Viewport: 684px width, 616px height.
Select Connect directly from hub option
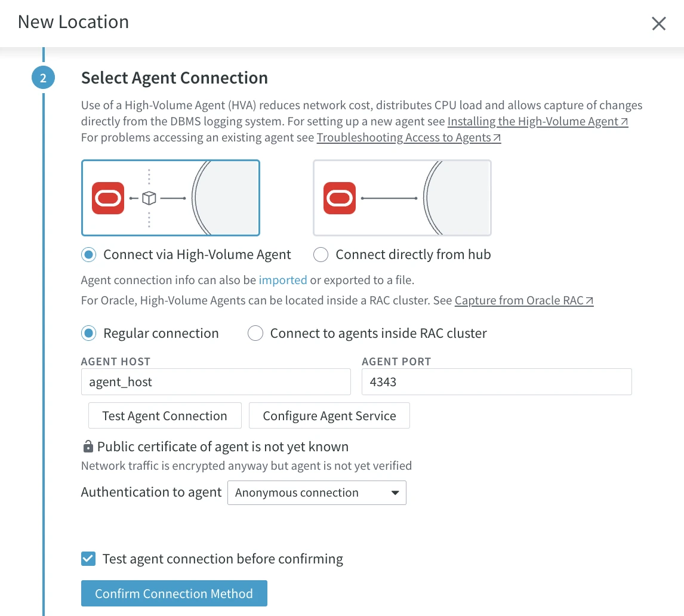(x=321, y=254)
